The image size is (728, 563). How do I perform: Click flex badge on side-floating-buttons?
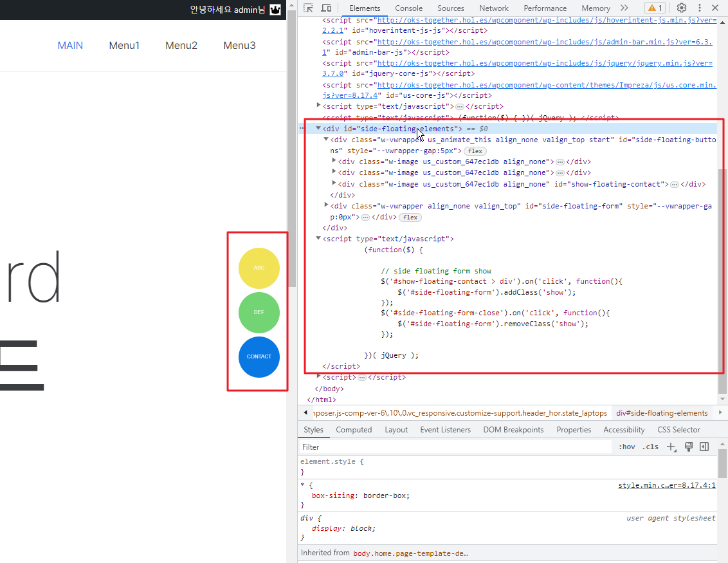click(x=475, y=151)
